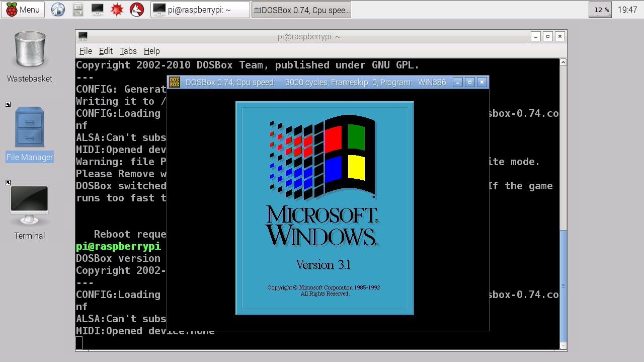Open Mathematica red spiky icon
This screenshot has width=644, height=362.
117,10
